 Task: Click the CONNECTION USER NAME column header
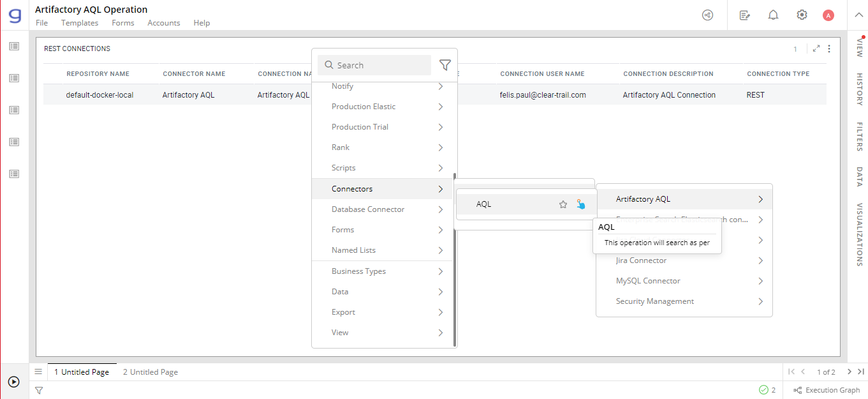(542, 74)
